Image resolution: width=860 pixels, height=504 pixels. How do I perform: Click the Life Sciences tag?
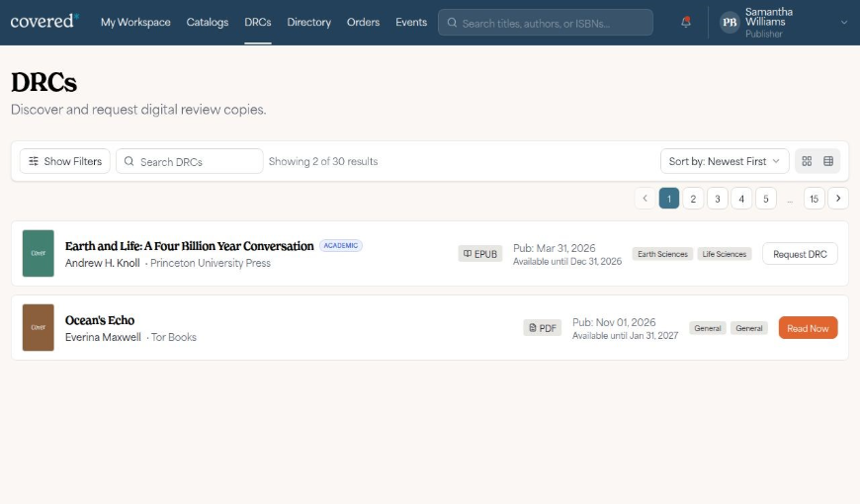tap(724, 254)
